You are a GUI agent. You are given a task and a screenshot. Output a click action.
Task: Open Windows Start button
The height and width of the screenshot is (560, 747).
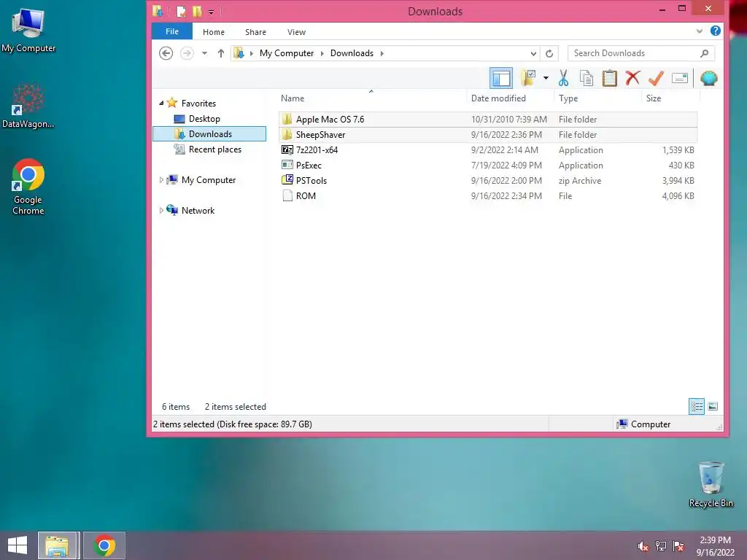pyautogui.click(x=18, y=545)
